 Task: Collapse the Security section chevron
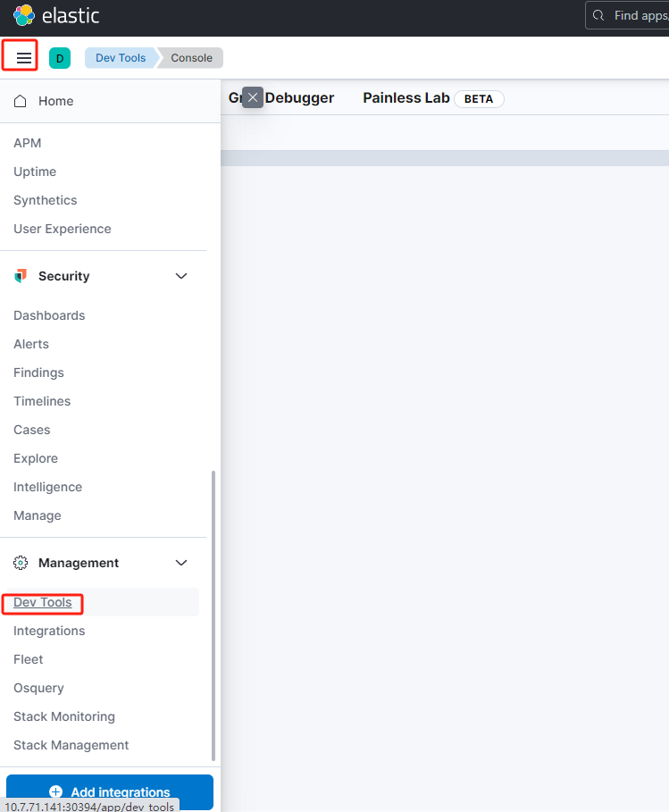coord(181,276)
